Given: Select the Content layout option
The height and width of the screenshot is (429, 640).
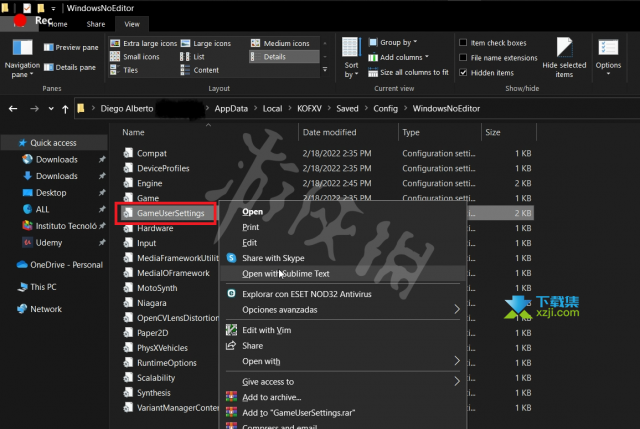Looking at the screenshot, I should coord(200,70).
